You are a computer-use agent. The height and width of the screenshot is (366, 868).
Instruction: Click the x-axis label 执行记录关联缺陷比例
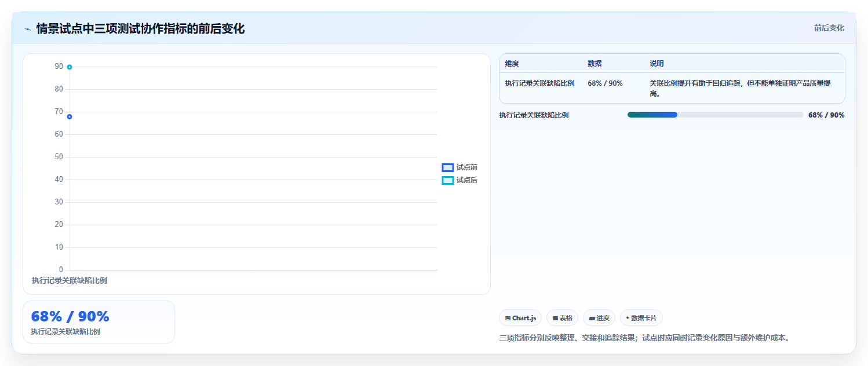(70, 280)
